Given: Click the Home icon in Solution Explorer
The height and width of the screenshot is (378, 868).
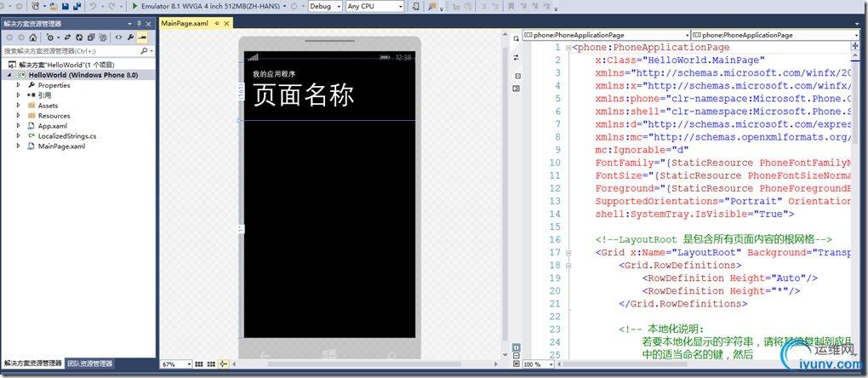Looking at the screenshot, I should (x=32, y=37).
